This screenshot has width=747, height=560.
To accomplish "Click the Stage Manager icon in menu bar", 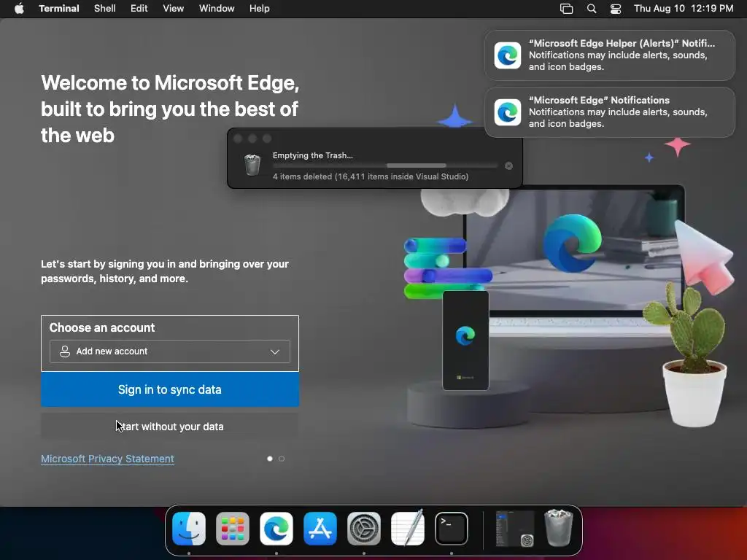I will 566,9.
